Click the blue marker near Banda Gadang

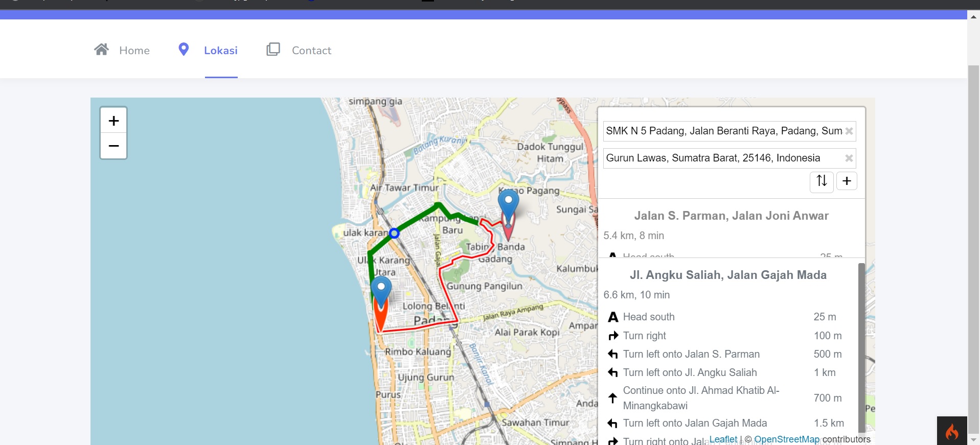point(508,202)
